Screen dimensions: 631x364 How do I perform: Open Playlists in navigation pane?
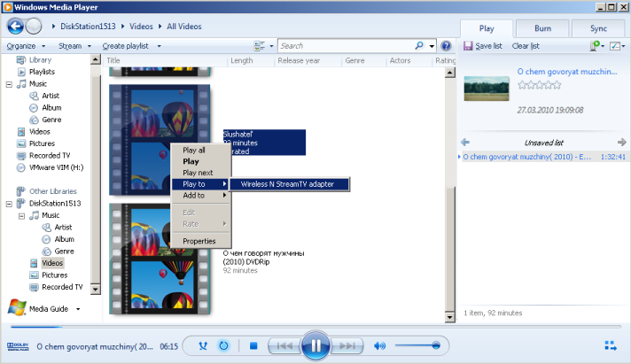pos(42,72)
